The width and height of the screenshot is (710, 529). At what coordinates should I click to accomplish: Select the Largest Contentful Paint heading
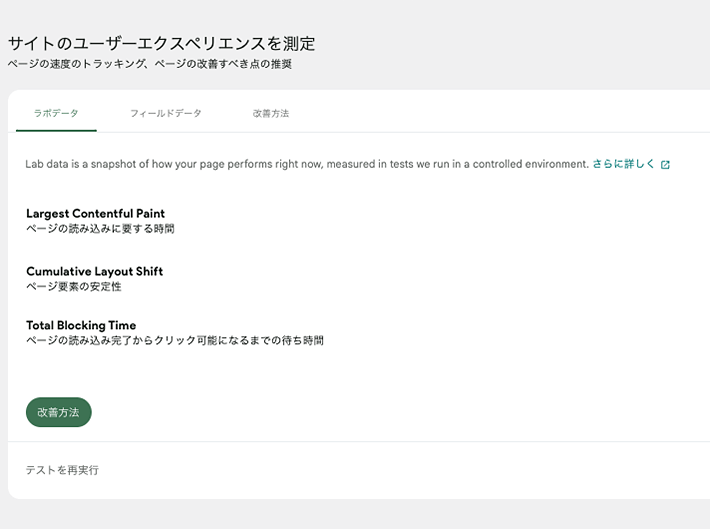pyautogui.click(x=96, y=213)
